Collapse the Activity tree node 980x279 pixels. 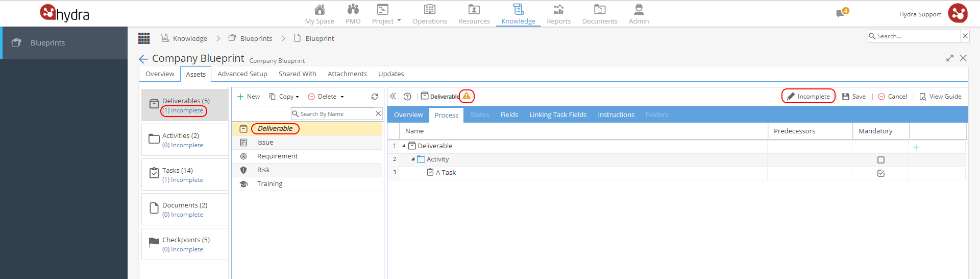click(413, 159)
